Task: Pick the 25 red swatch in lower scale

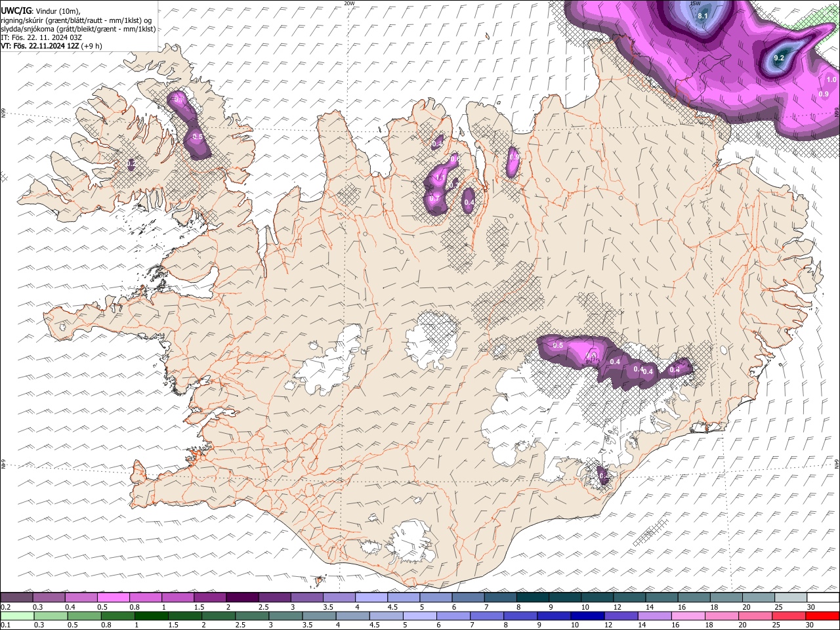Action: pyautogui.click(x=787, y=616)
